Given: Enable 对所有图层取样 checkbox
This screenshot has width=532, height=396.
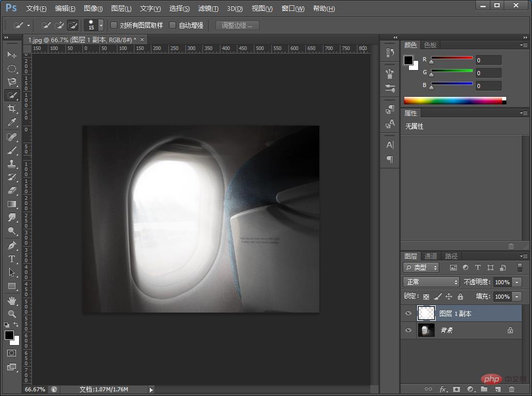Looking at the screenshot, I should click(x=114, y=25).
